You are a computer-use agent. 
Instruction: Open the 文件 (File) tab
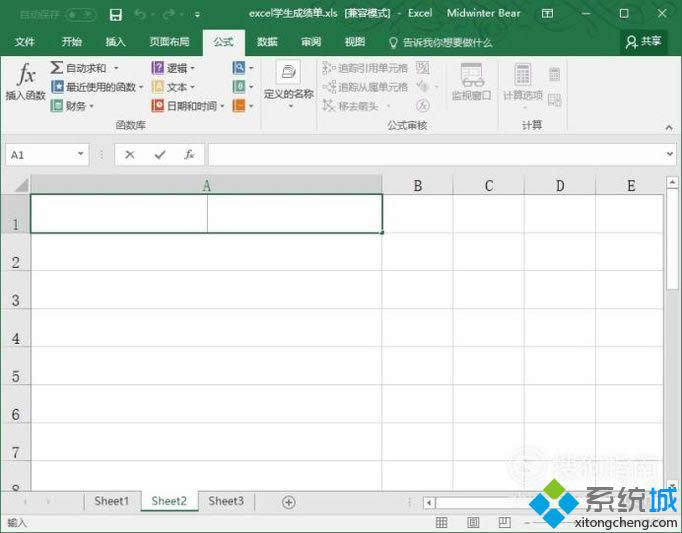point(25,42)
